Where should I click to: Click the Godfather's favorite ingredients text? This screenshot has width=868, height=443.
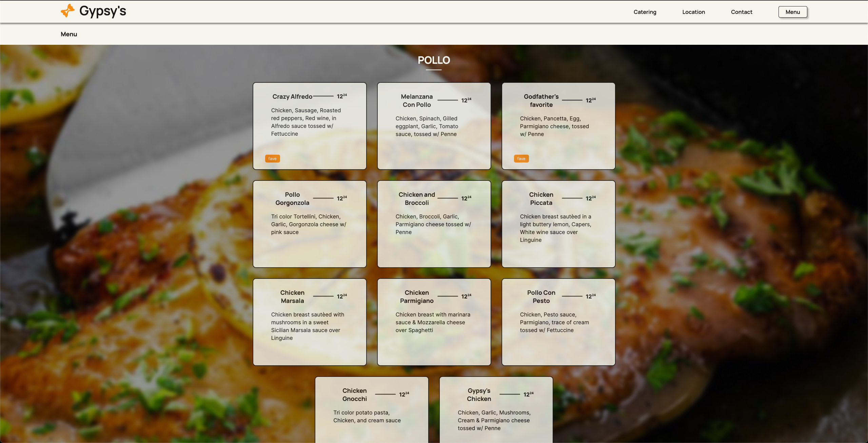click(x=555, y=126)
